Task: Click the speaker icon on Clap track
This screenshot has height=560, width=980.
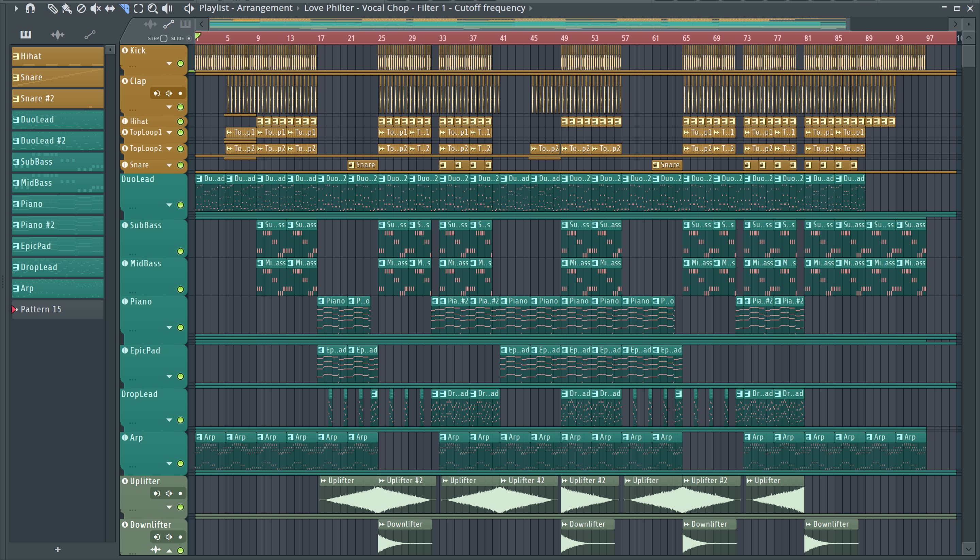Action: [x=169, y=94]
